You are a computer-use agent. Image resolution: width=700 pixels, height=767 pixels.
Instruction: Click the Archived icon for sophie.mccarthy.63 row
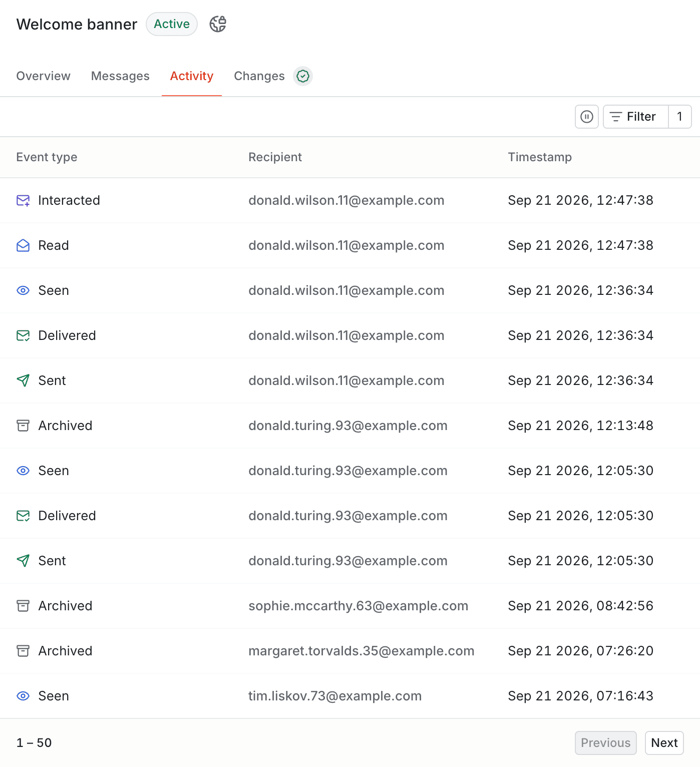[x=23, y=606]
